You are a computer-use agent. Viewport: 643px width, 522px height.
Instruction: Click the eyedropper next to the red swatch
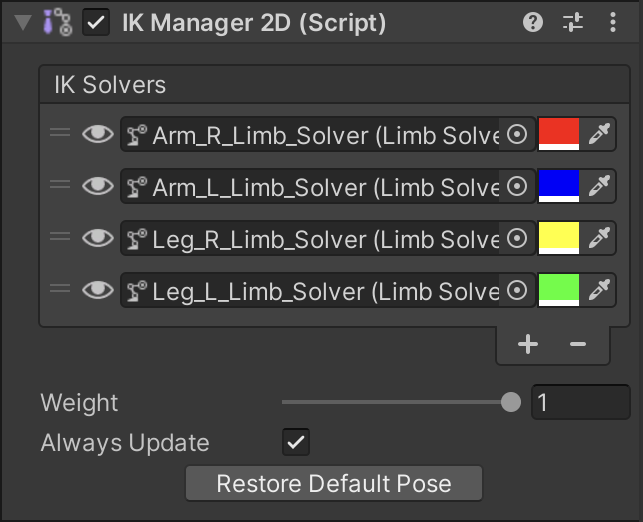599,134
